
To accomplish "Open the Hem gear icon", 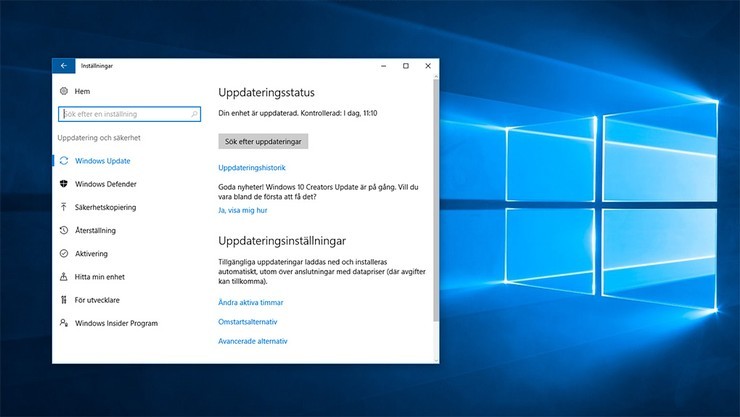I will click(64, 91).
